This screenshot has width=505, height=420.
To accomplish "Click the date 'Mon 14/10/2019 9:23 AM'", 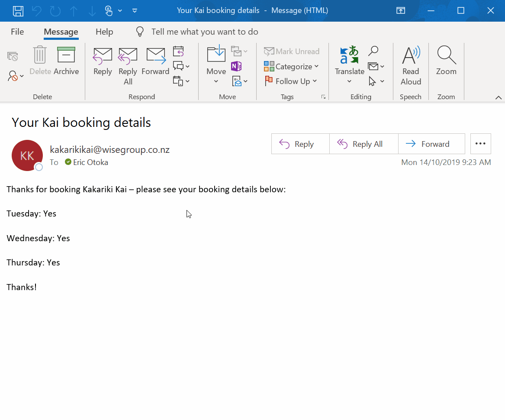I will 446,162.
